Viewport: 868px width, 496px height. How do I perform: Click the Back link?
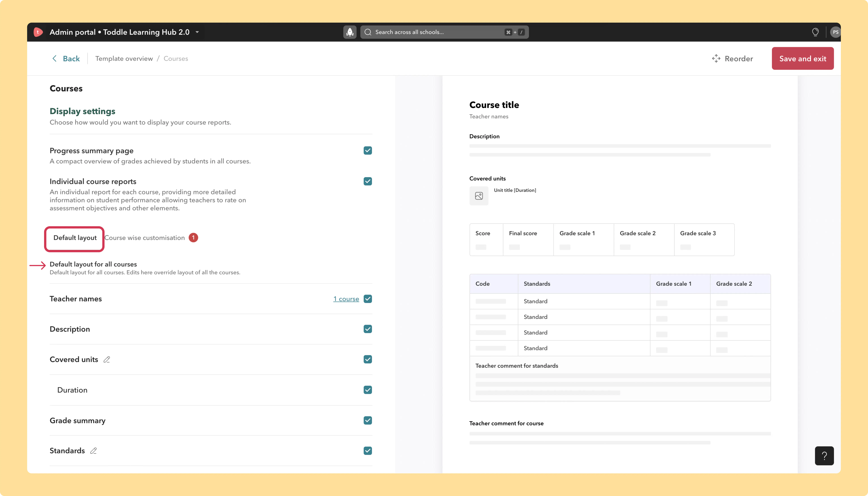click(x=66, y=59)
